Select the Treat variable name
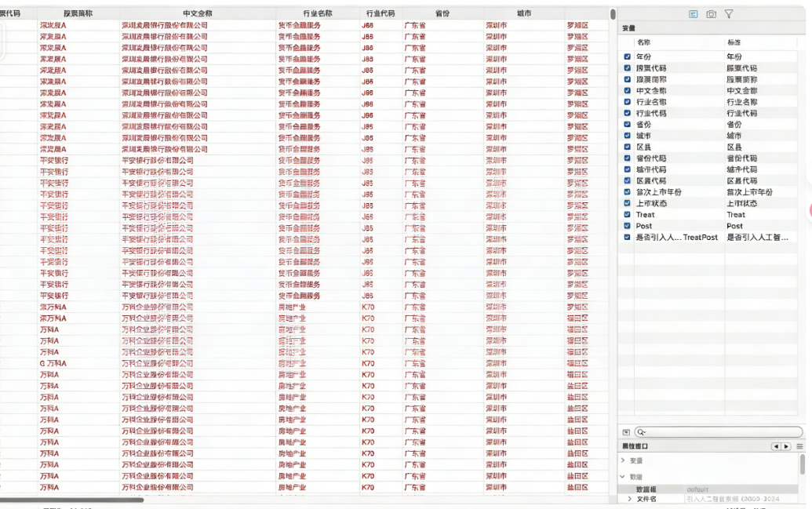Viewport: 812px width, 509px height. [x=645, y=214]
